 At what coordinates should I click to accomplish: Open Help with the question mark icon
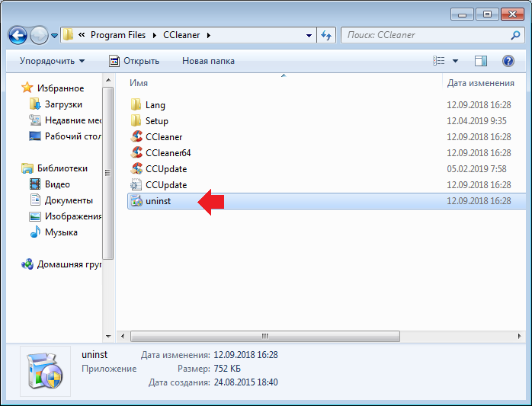[x=508, y=61]
